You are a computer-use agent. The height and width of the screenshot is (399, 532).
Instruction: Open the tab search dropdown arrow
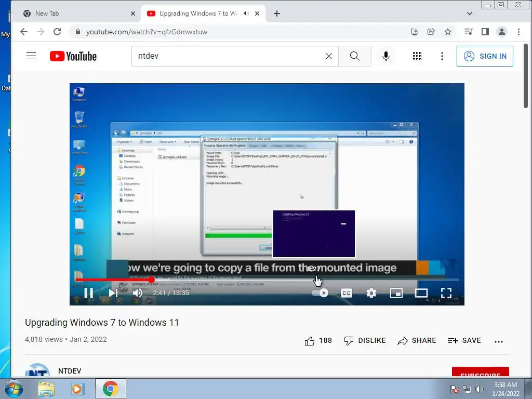[x=470, y=14]
